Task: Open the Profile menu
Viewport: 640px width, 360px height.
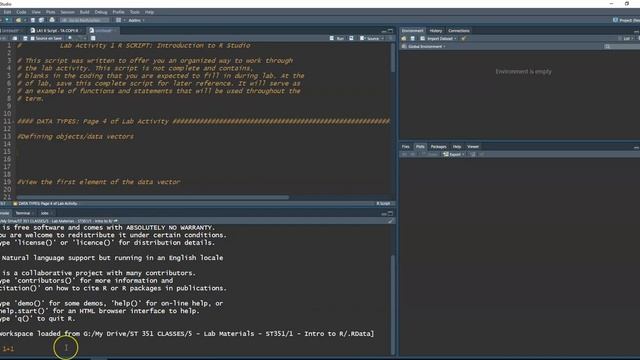Action: pyautogui.click(x=118, y=12)
